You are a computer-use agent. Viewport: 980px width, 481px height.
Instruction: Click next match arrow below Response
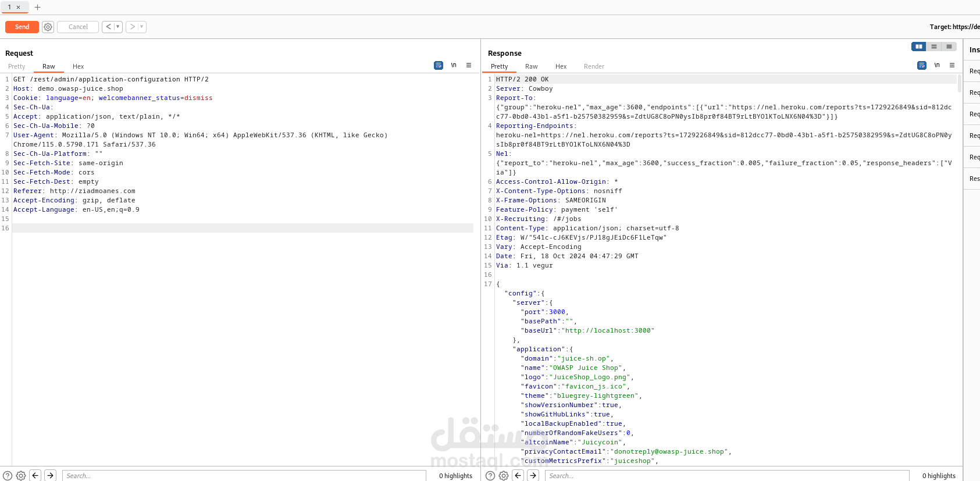[533, 476]
